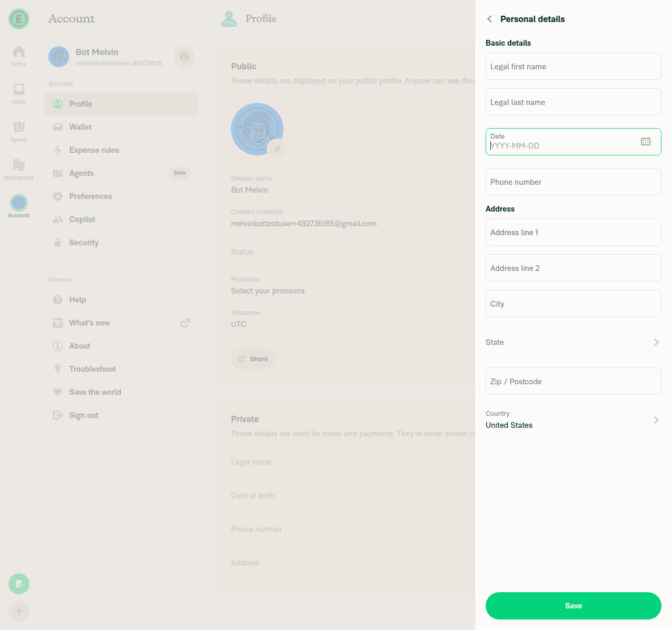This screenshot has height=630, width=672.
Task: Click the Legal first name field
Action: [x=573, y=66]
